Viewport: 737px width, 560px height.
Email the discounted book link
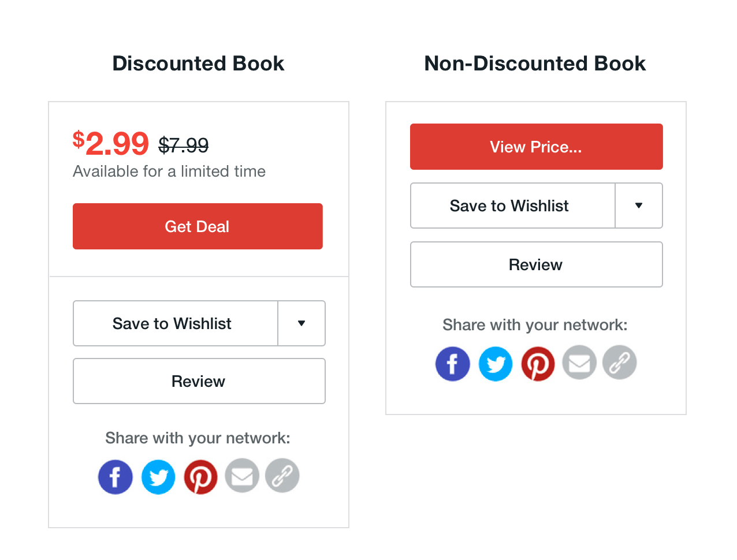pyautogui.click(x=242, y=476)
